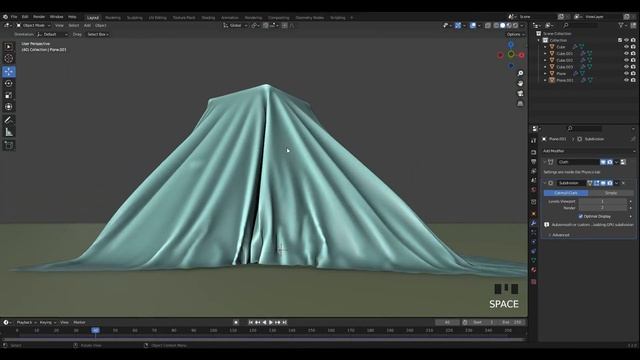This screenshot has height=360, width=640.
Task: Open the Add Modifier dropdown
Action: [588, 151]
